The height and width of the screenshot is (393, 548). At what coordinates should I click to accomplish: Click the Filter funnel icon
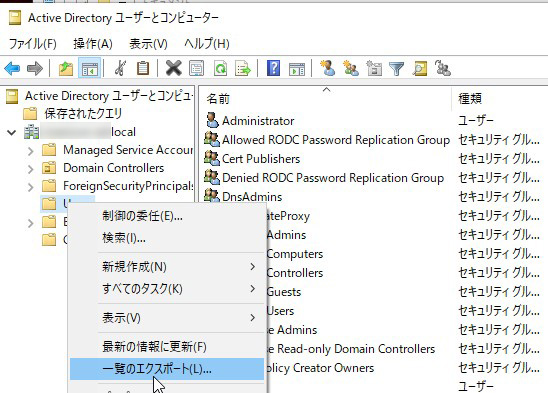[x=396, y=69]
